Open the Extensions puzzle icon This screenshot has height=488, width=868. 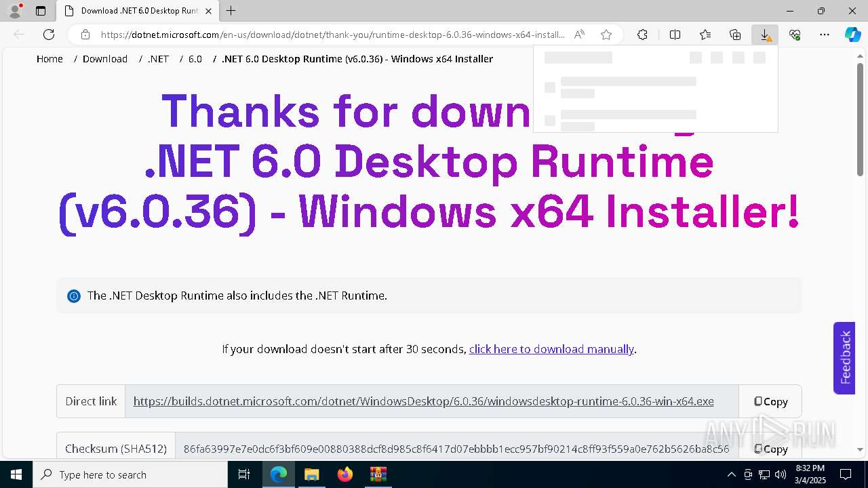[642, 35]
